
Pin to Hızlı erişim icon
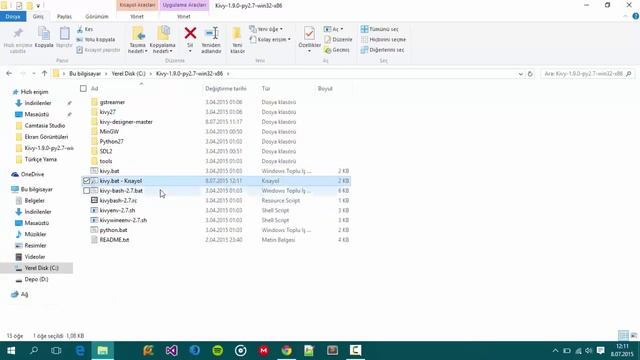click(x=18, y=33)
